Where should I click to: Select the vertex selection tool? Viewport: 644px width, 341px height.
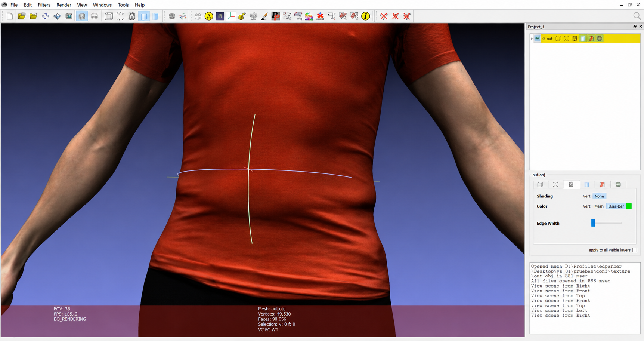(298, 16)
